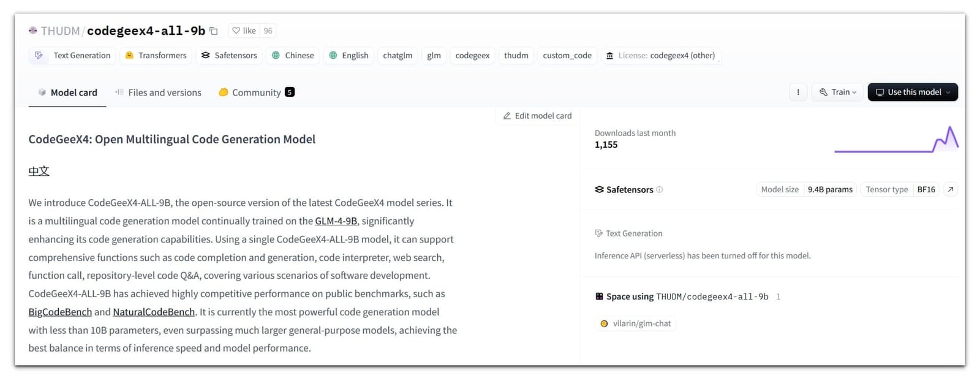The image size is (980, 381).
Task: Switch to the Files and versions tab
Action: (x=164, y=92)
